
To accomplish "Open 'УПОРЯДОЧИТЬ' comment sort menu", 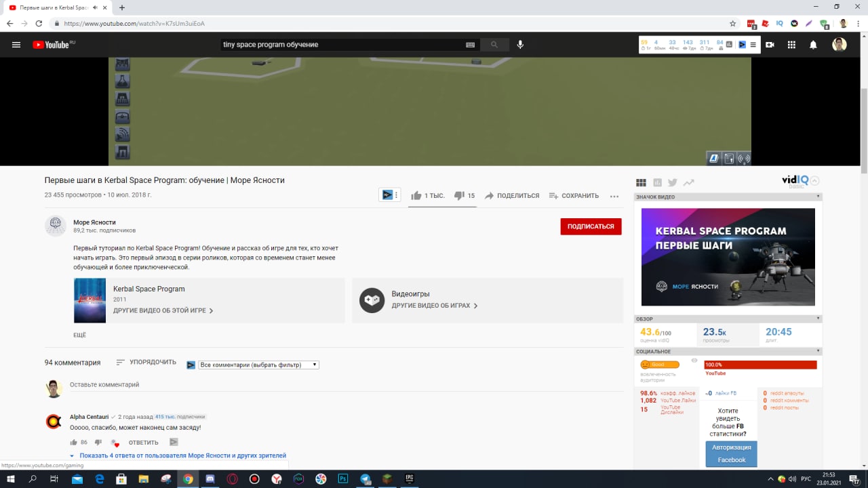I will pos(146,363).
